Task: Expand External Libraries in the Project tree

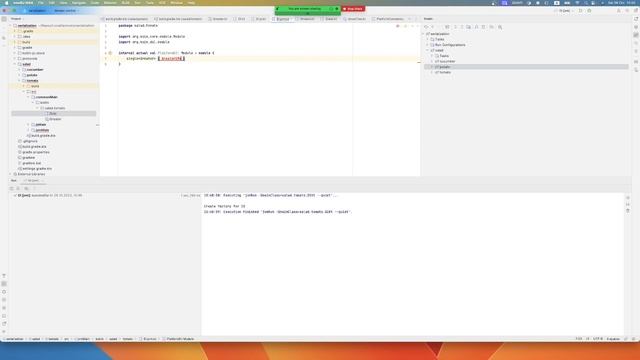Action: (11, 174)
